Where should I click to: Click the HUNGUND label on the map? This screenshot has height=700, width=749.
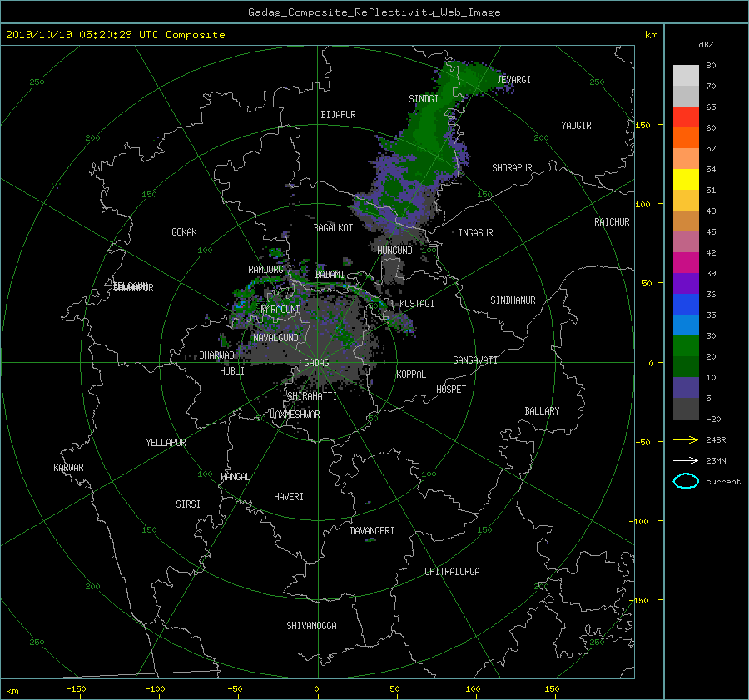coord(394,251)
